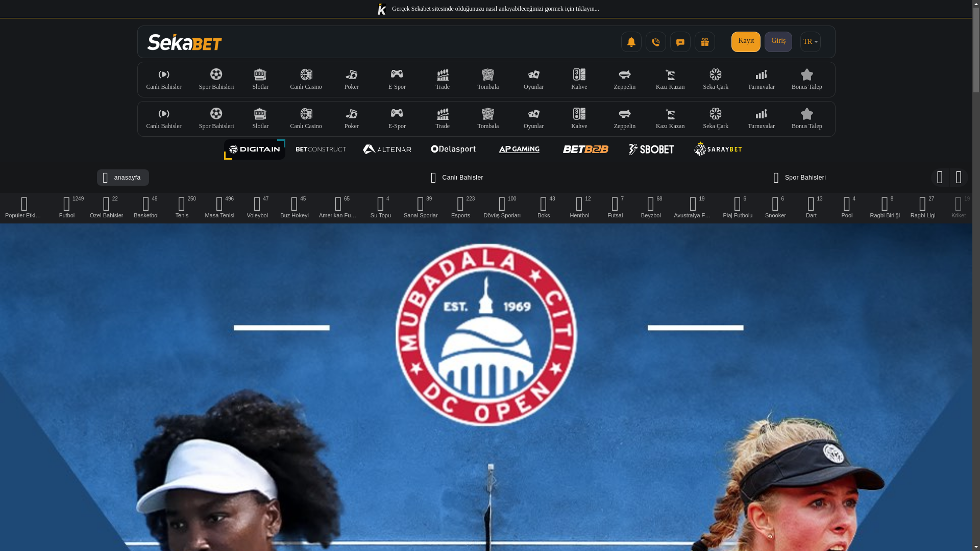
Task: Select the AP Gaming provider logo
Action: click(519, 149)
